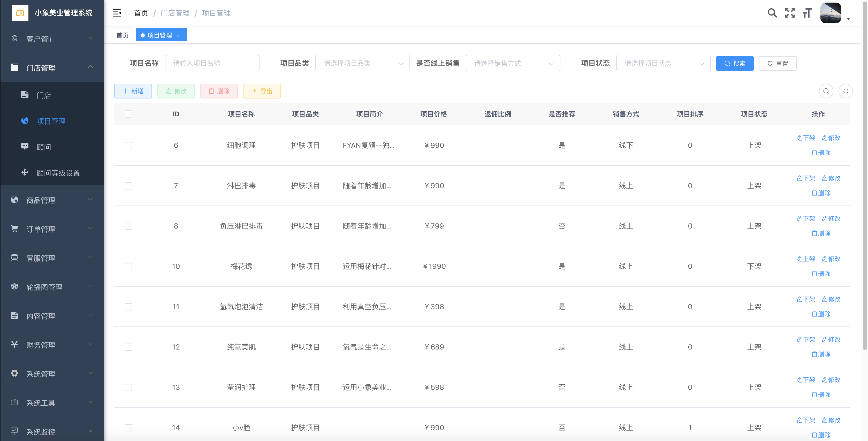Click the blue 搜索 button

pos(735,63)
